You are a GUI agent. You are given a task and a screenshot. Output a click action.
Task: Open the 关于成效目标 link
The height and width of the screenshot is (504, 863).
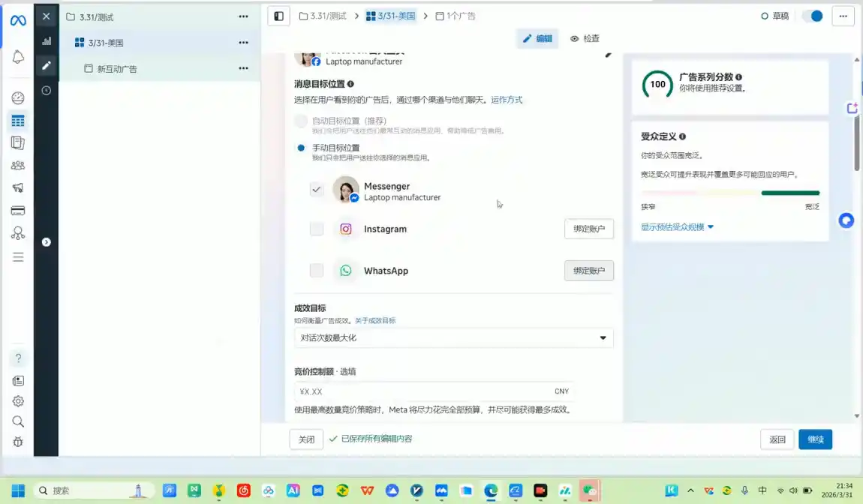pos(375,321)
